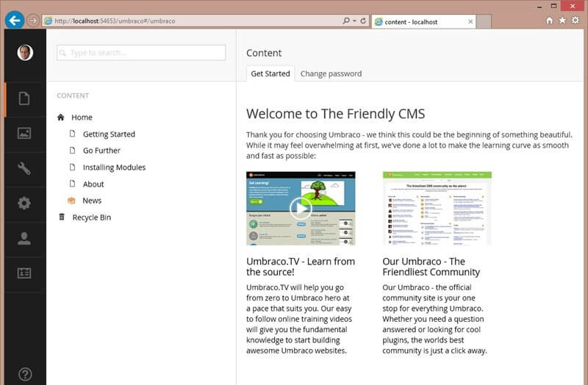This screenshot has width=588, height=385.
Task: Select Go Further in content tree
Action: click(101, 151)
